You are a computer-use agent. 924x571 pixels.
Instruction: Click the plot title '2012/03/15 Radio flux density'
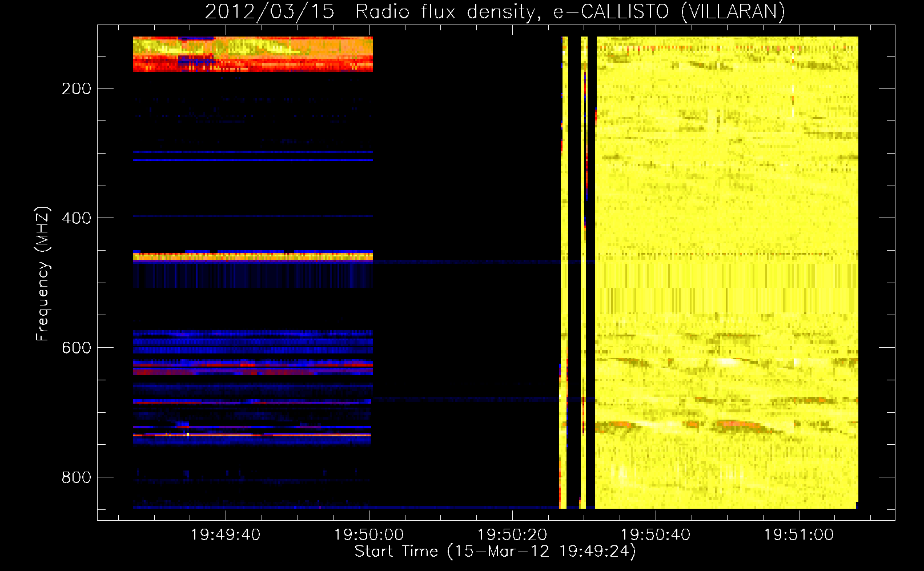(373, 12)
